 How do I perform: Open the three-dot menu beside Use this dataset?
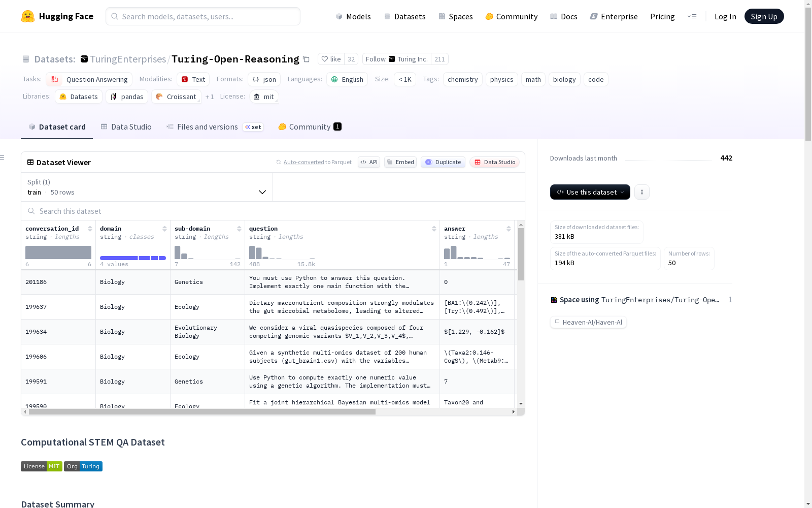(642, 192)
